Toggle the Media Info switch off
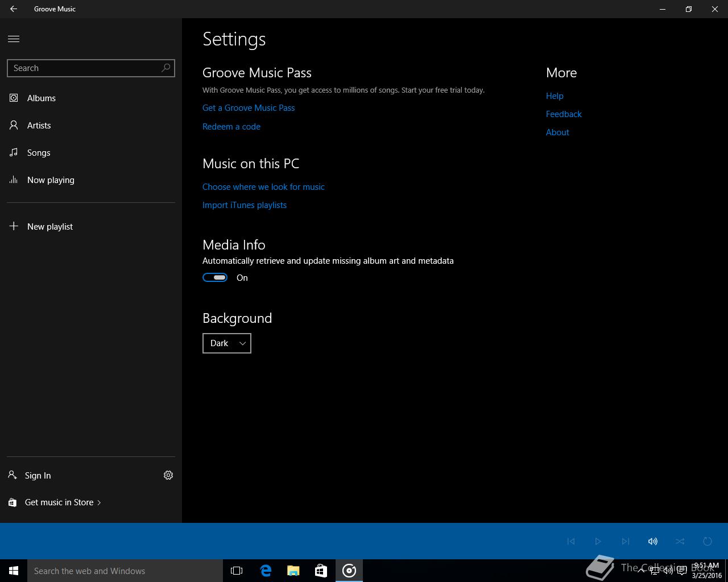 point(215,277)
